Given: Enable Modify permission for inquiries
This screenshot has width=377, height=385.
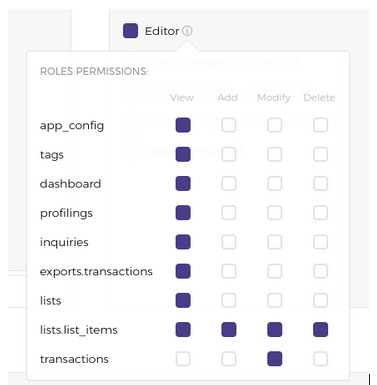Looking at the screenshot, I should (x=275, y=242).
